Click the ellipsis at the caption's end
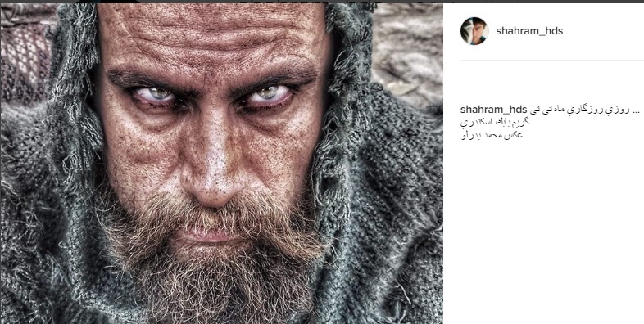The image size is (644, 324). [637, 110]
